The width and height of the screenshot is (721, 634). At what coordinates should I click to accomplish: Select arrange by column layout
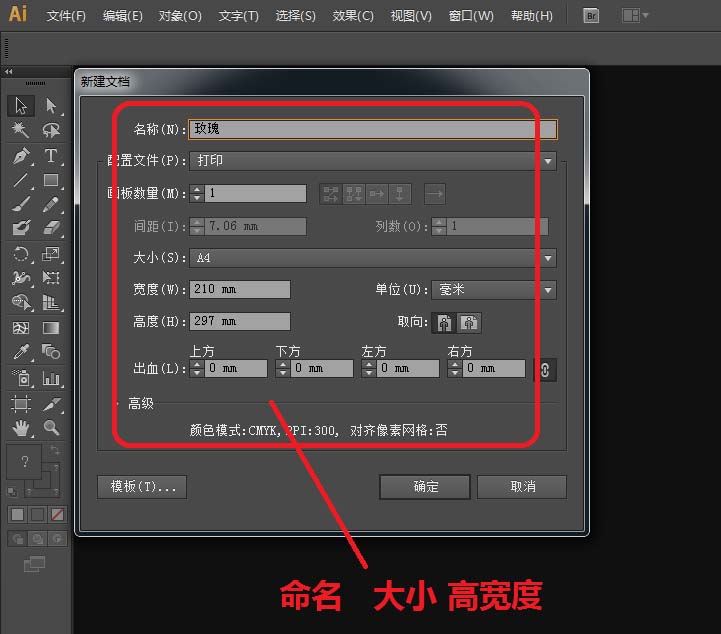click(400, 194)
